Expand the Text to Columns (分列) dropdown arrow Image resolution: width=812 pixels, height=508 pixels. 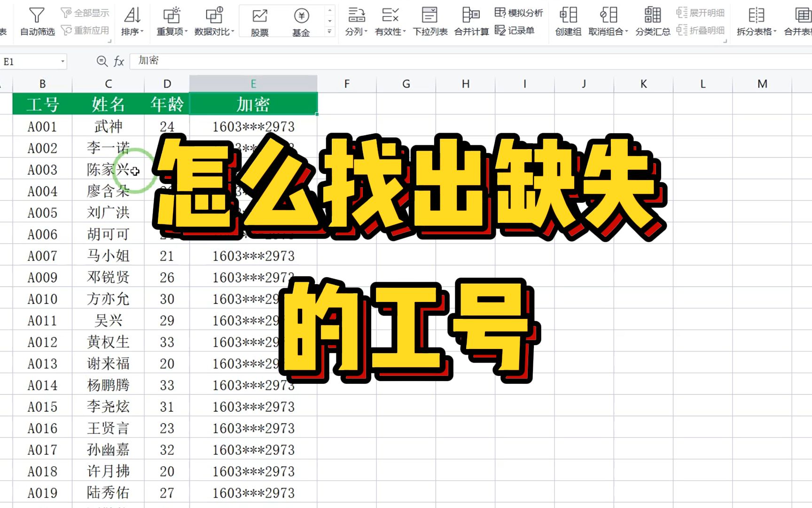[366, 32]
